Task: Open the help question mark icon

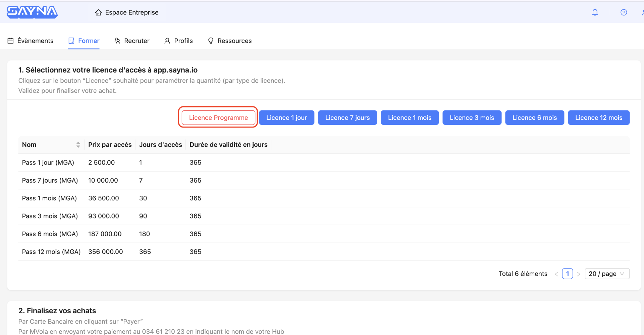Action: [624, 12]
